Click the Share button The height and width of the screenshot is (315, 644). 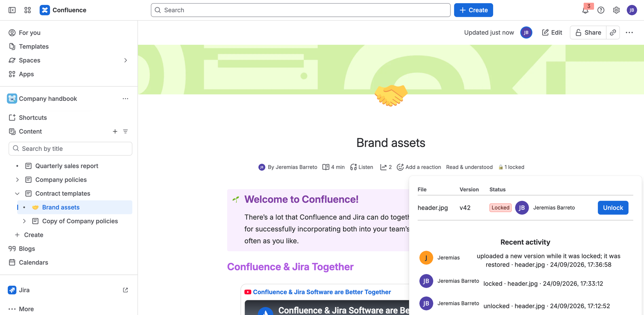(588, 33)
